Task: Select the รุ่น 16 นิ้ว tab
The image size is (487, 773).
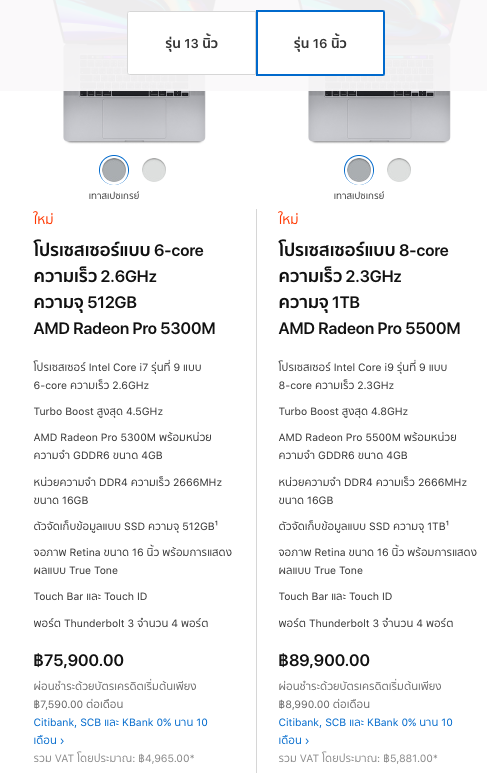Action: point(320,43)
